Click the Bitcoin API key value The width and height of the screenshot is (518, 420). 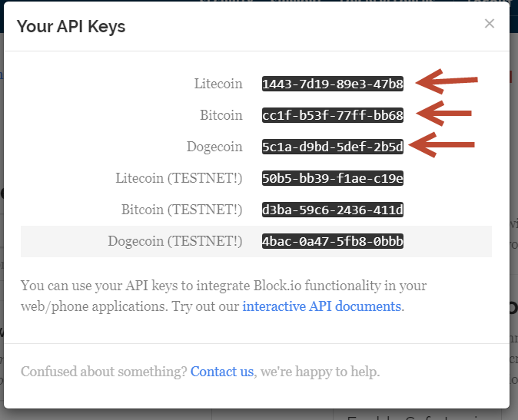click(332, 115)
